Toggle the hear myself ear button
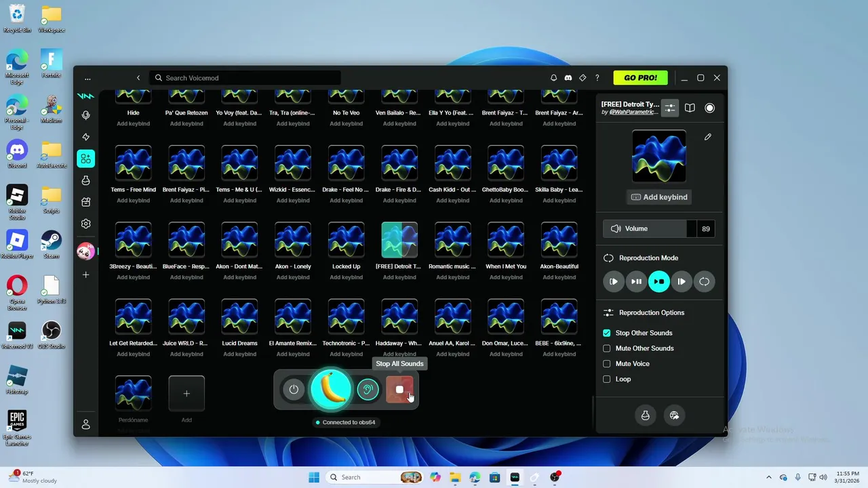Image resolution: width=868 pixels, height=488 pixels. [368, 389]
